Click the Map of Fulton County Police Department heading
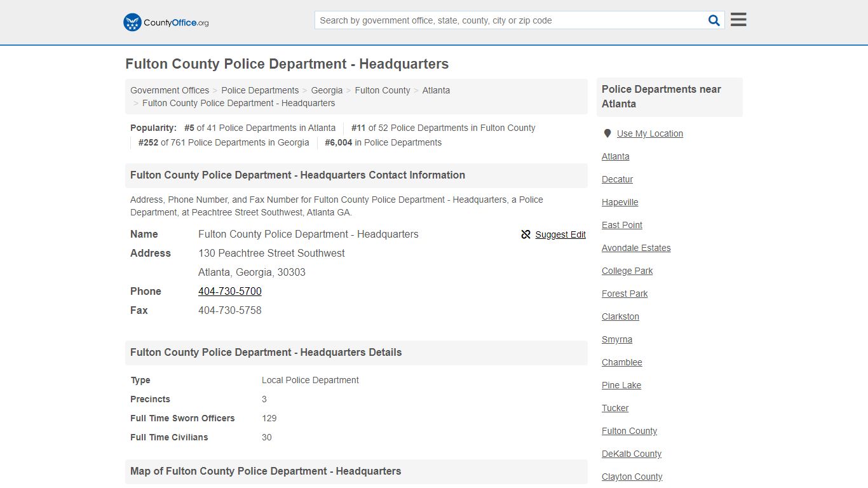 [266, 471]
